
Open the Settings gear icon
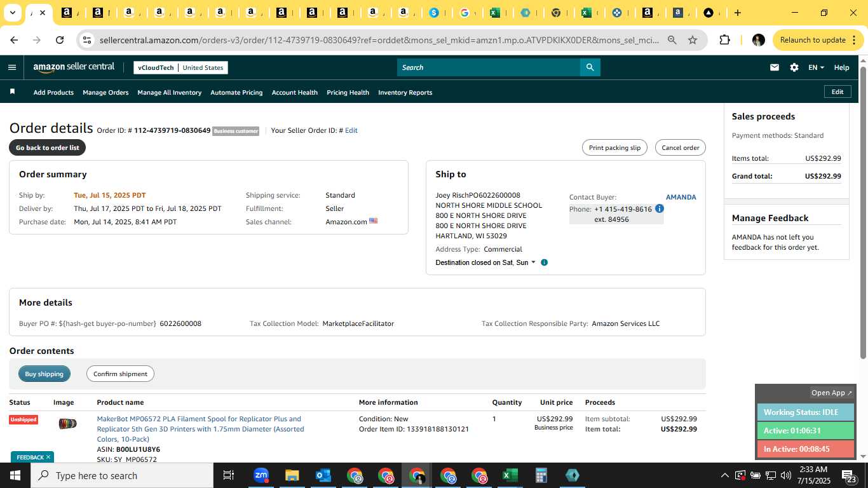pos(794,67)
